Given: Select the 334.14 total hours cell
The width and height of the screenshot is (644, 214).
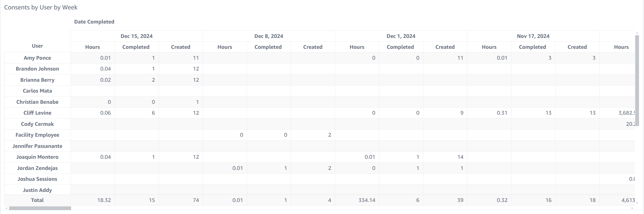Looking at the screenshot, I should tap(367, 200).
